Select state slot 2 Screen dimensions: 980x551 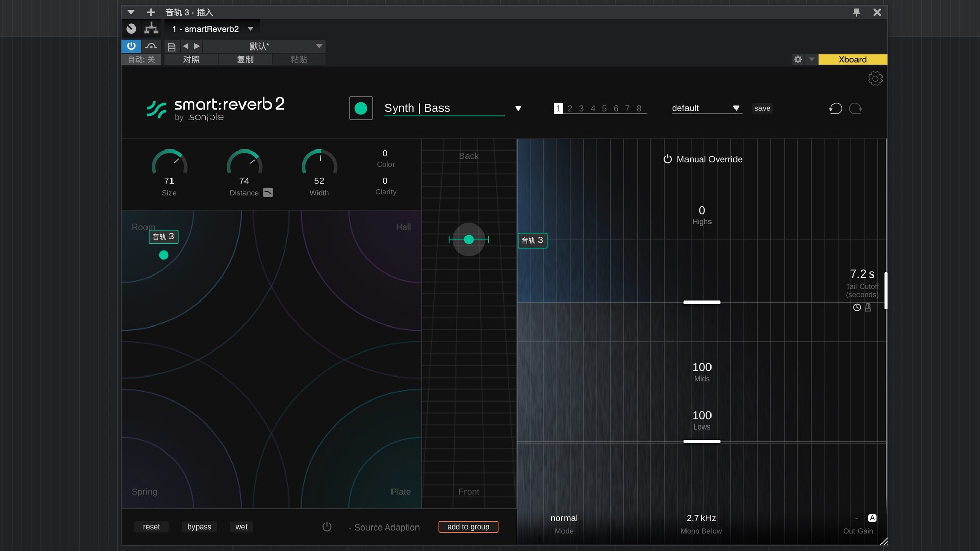[570, 108]
